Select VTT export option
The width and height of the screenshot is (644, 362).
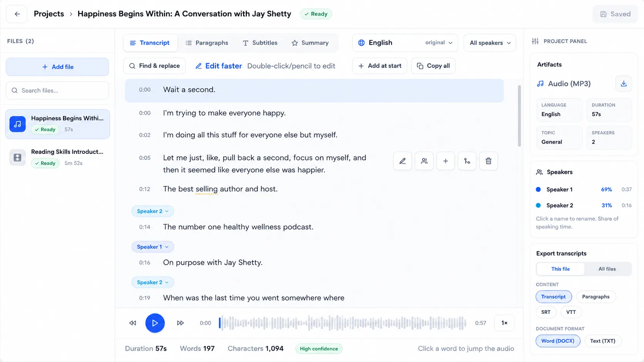click(571, 312)
